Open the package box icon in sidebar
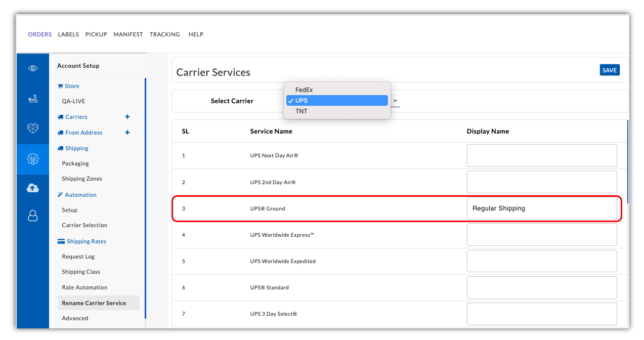 [x=33, y=128]
